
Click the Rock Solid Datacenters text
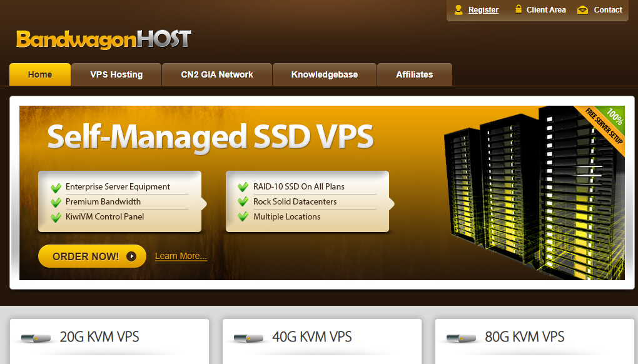pos(295,202)
